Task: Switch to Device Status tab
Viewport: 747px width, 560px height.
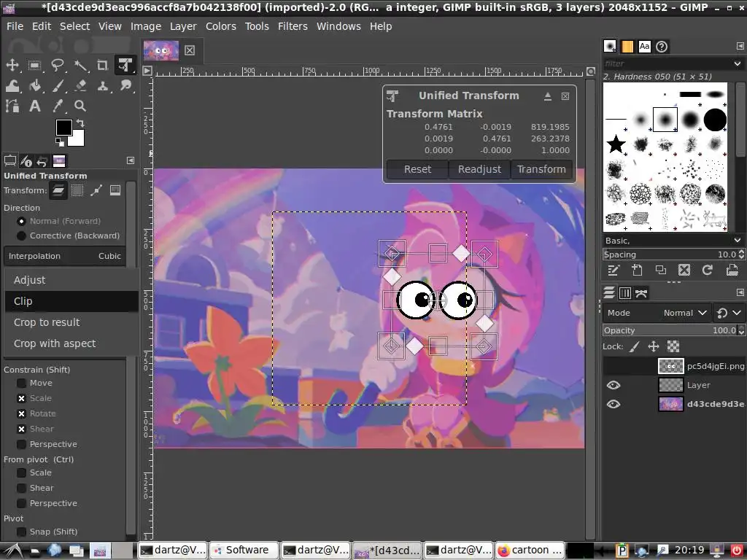Action: point(27,161)
